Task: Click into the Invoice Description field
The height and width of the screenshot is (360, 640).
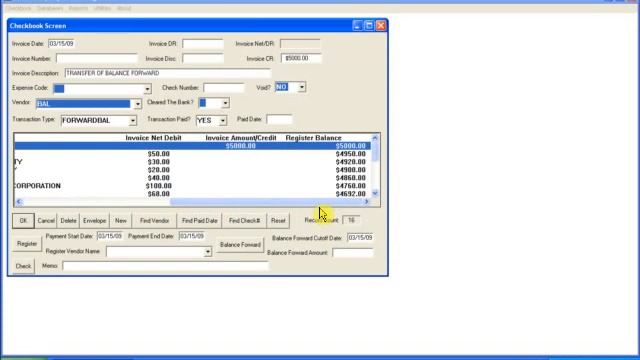Action: pos(168,73)
